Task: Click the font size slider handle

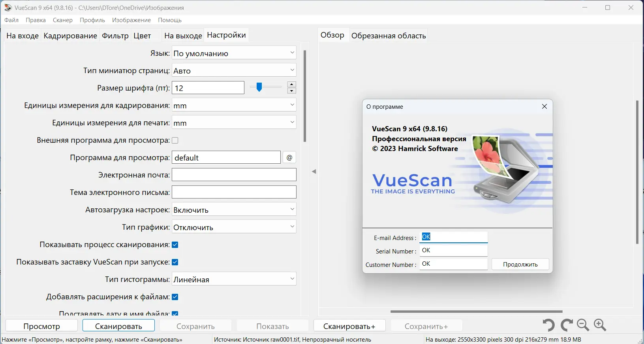Action: pyautogui.click(x=259, y=87)
